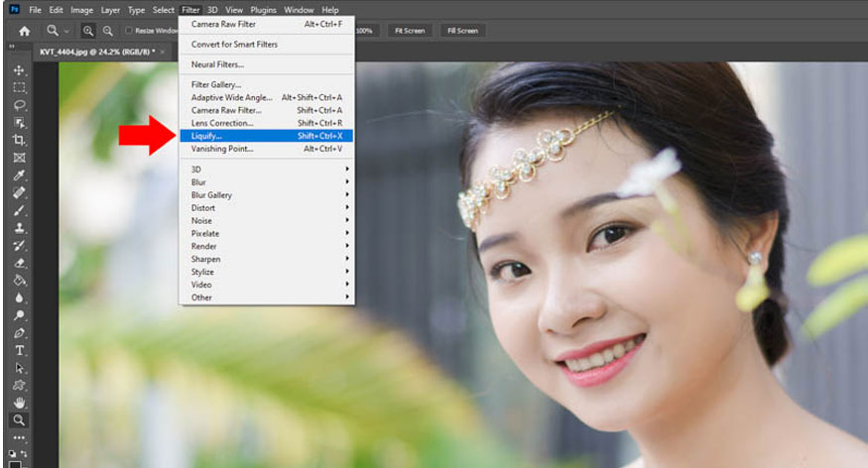868x468 pixels.
Task: Select the Eyedropper tool
Action: click(19, 175)
